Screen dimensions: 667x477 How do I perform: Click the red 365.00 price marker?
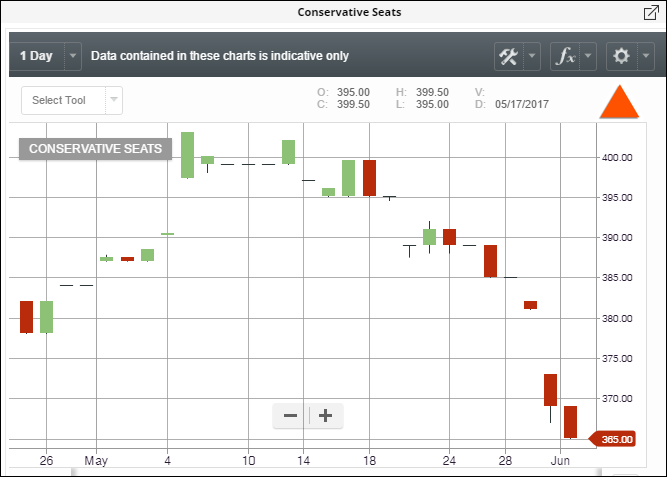pyautogui.click(x=616, y=439)
